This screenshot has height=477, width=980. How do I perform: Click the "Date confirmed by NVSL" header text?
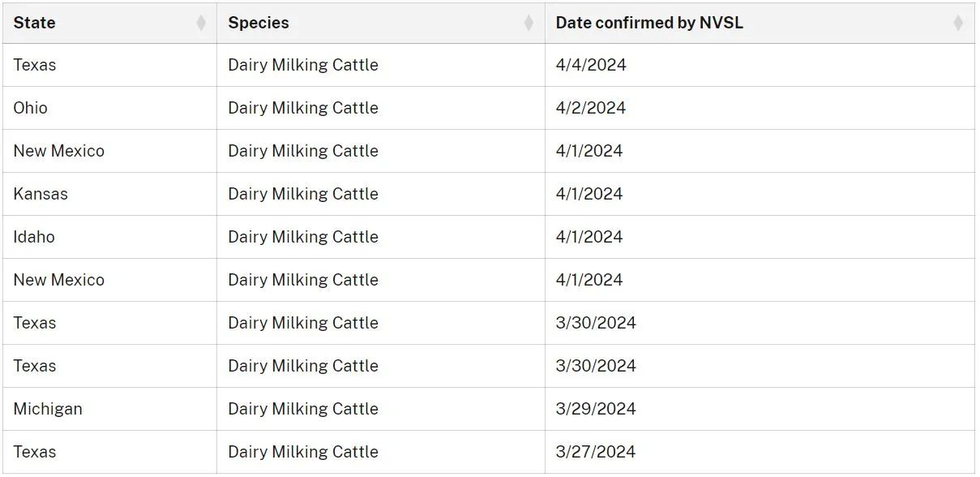[x=649, y=23]
